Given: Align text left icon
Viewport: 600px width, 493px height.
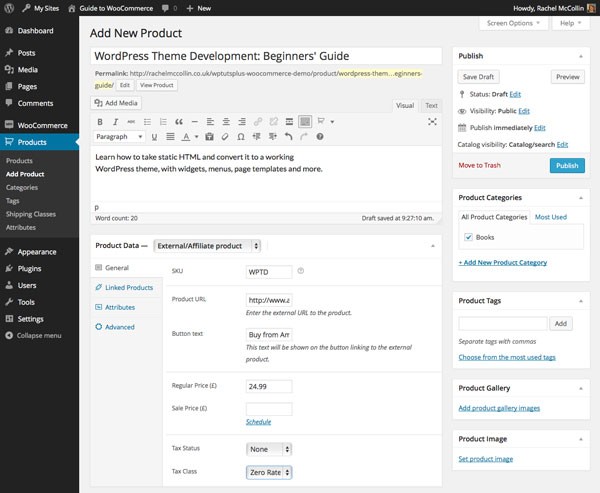Looking at the screenshot, I should (210, 122).
